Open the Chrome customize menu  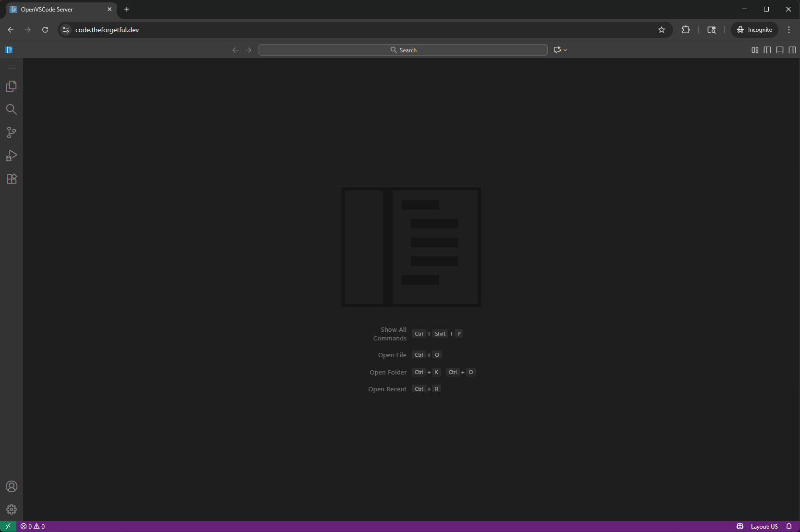coord(788,29)
